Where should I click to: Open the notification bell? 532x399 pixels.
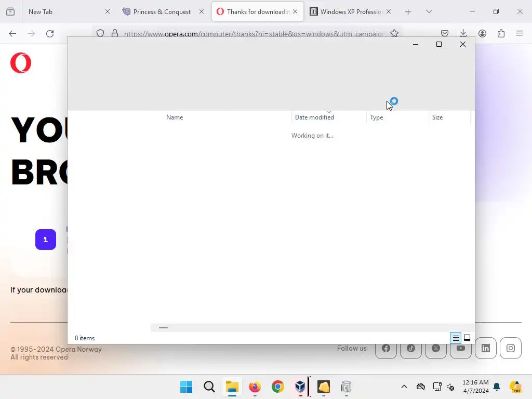click(x=497, y=387)
